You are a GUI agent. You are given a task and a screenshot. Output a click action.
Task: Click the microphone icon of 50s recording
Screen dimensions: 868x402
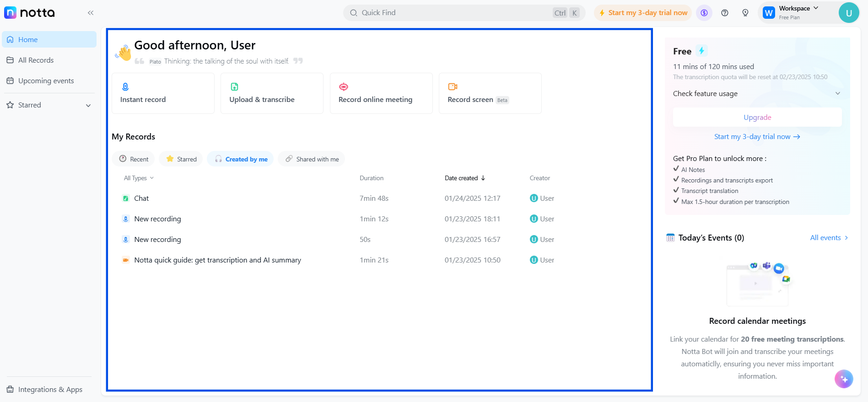(x=125, y=240)
